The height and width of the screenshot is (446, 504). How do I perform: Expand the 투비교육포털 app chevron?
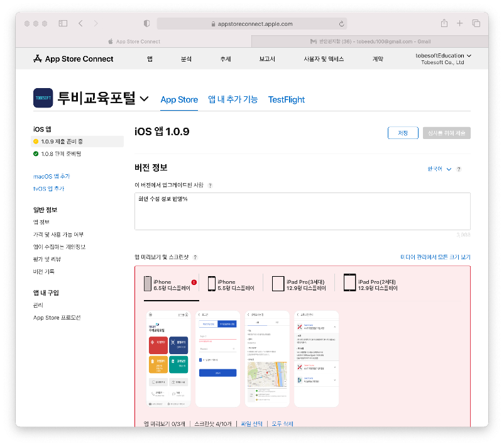pos(145,99)
